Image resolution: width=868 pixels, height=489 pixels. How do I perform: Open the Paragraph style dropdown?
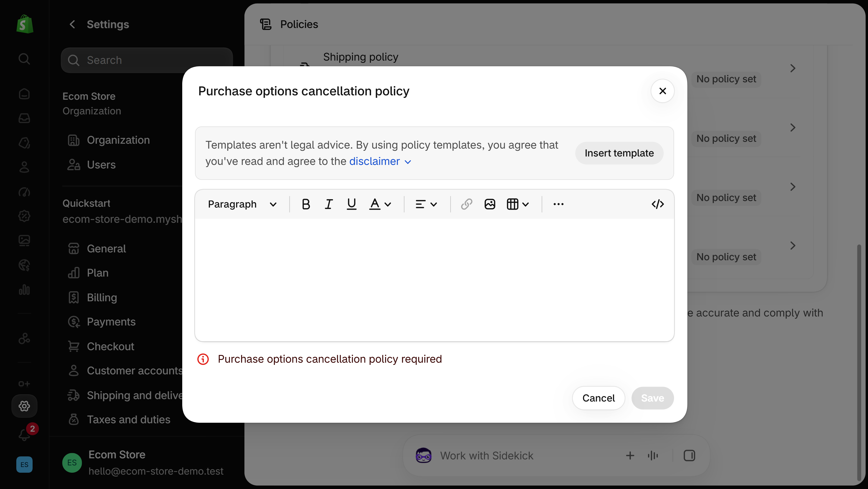pyautogui.click(x=242, y=204)
